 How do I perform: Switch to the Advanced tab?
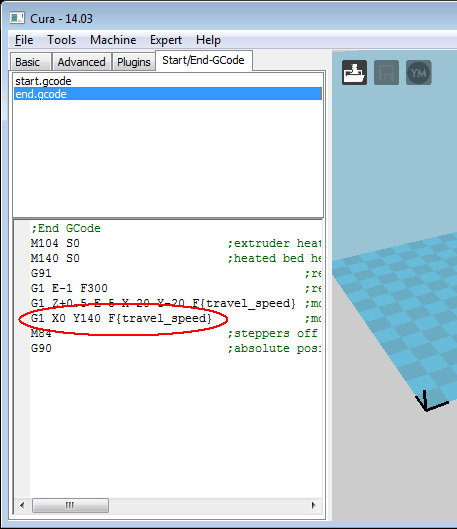pos(81,62)
